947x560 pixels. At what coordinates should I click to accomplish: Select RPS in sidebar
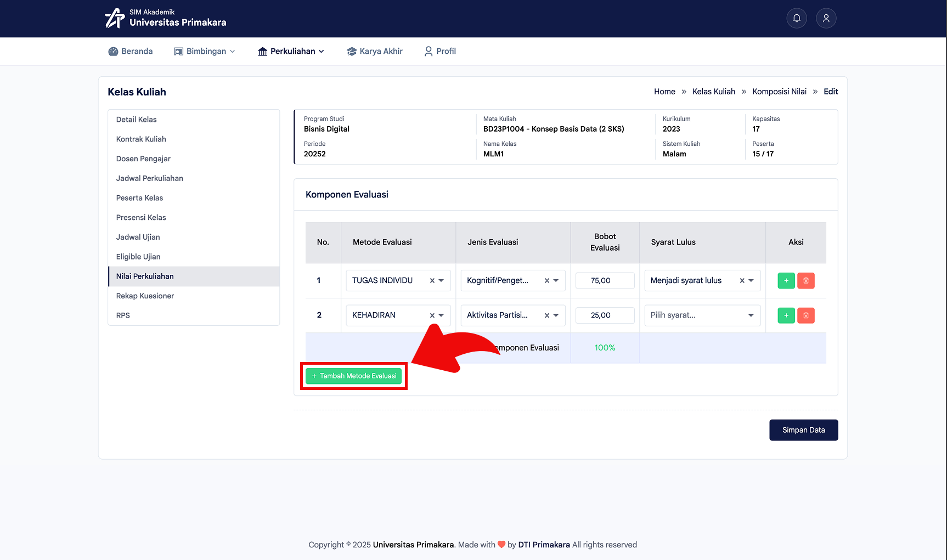point(194,315)
